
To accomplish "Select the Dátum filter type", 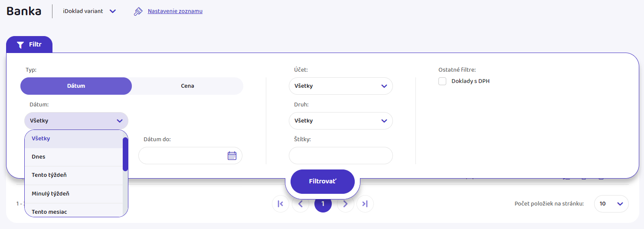I will pyautogui.click(x=76, y=86).
